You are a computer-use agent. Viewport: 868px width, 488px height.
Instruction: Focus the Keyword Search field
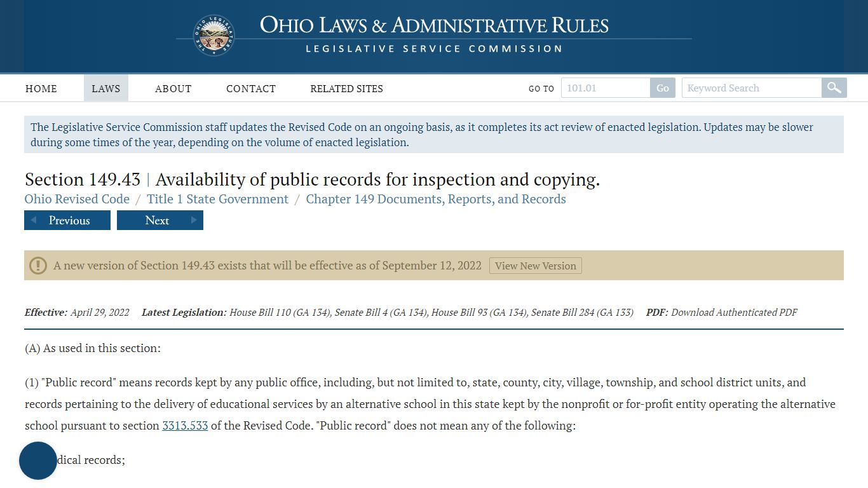(x=752, y=88)
